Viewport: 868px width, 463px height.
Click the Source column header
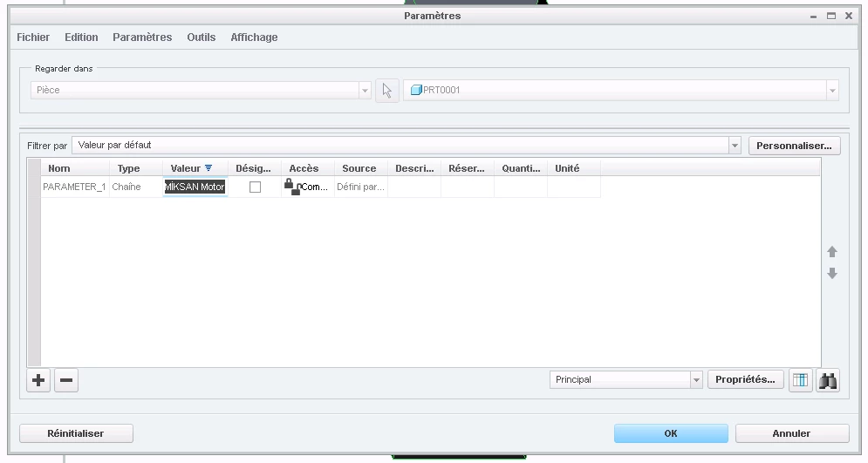click(x=361, y=168)
